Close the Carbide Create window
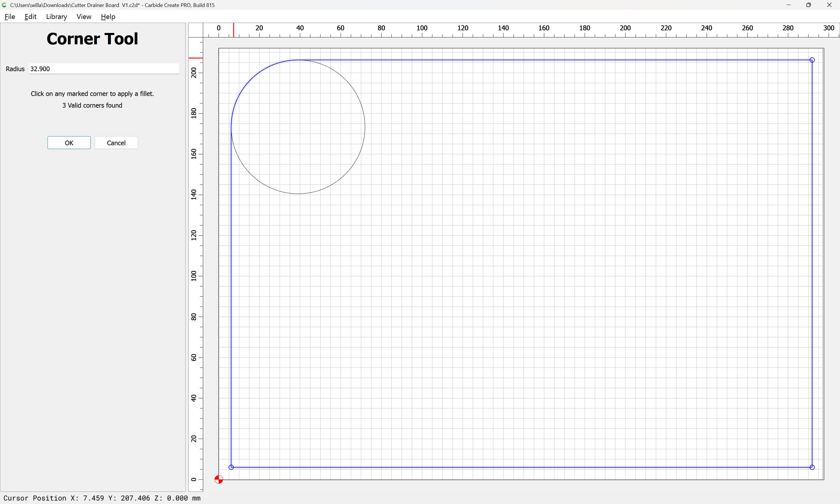 point(829,5)
